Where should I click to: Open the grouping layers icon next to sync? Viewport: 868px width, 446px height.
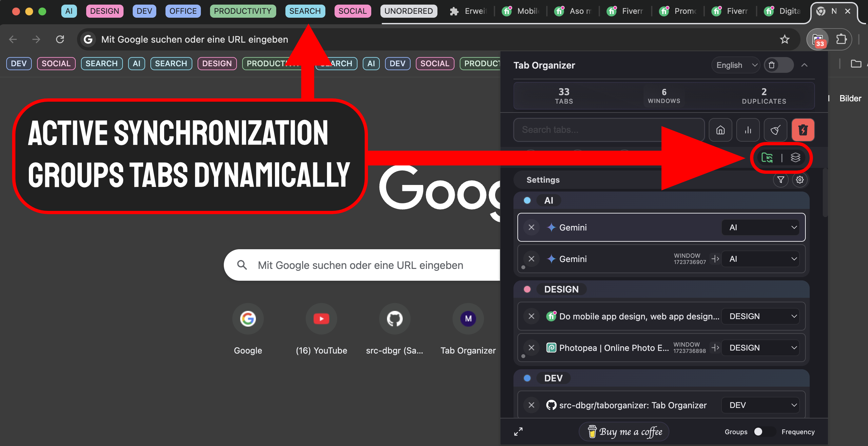click(796, 157)
